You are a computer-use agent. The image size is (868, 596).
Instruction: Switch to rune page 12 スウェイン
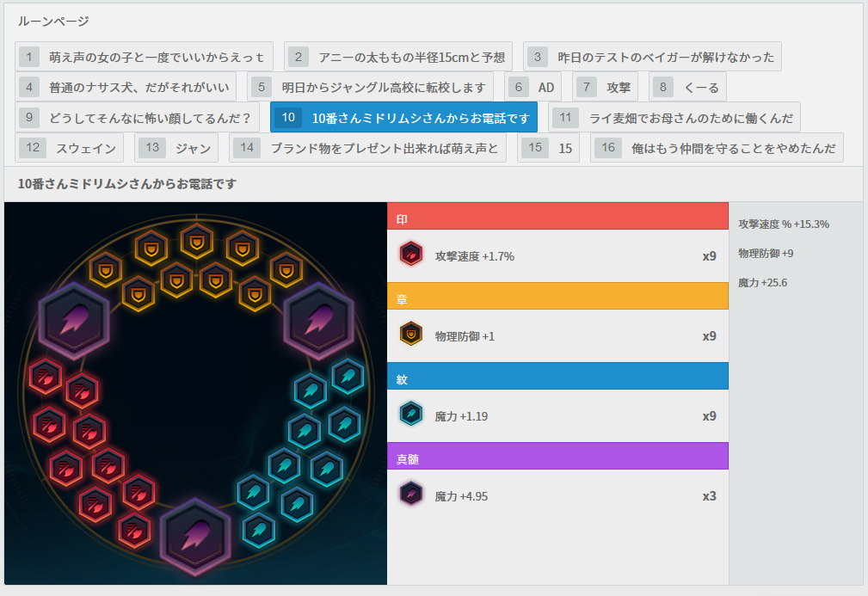coord(69,148)
